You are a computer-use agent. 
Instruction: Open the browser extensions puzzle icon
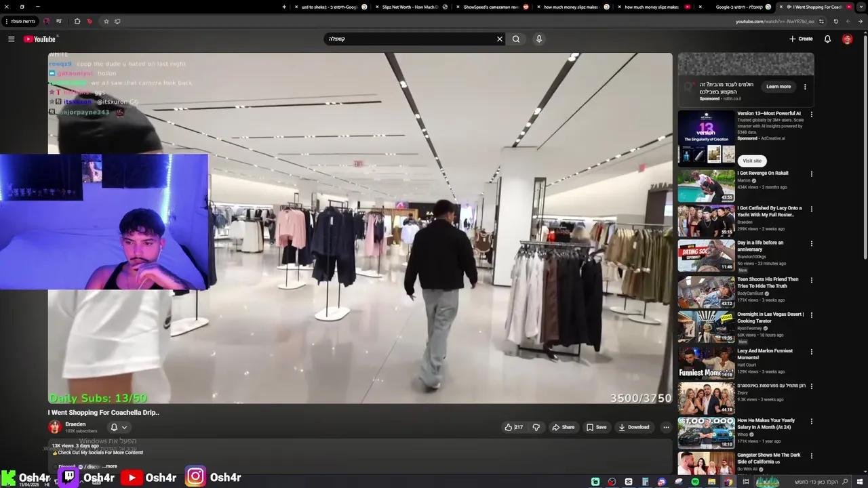[x=77, y=21]
